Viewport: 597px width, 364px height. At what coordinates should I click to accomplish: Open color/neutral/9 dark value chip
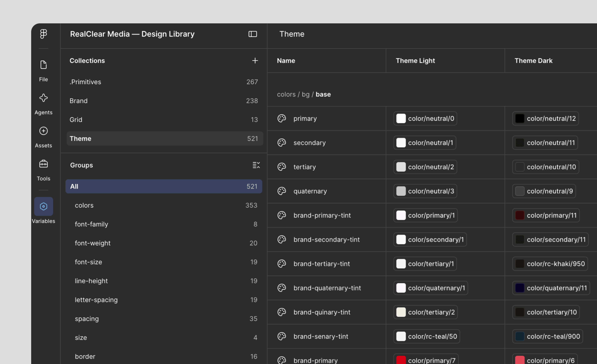click(544, 191)
